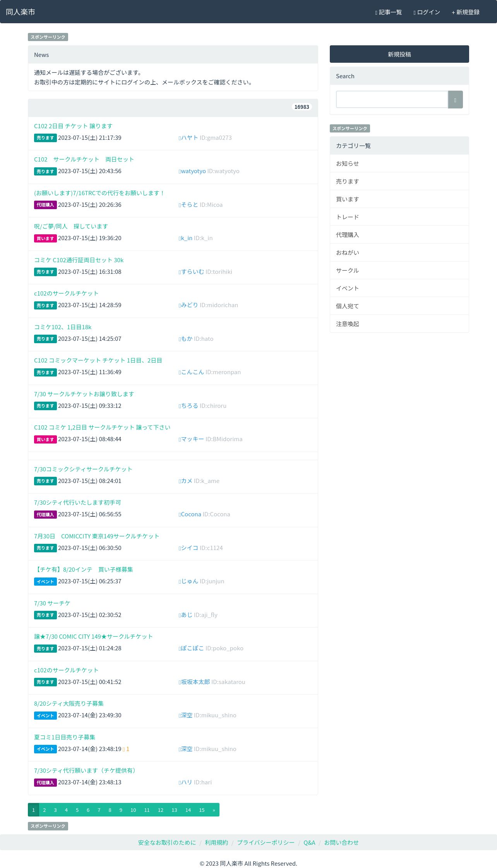Open post 7/30 サーチケ
Screen dimensions: 497x868
pyautogui.click(x=52, y=603)
